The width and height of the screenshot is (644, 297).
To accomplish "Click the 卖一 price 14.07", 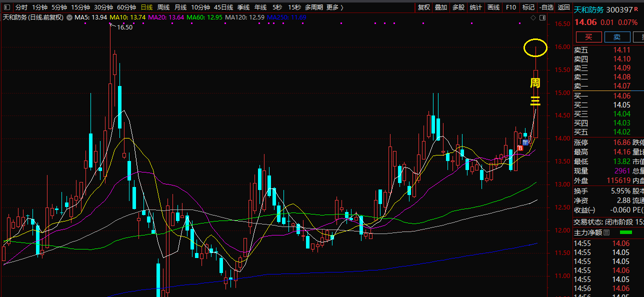I will coord(622,86).
